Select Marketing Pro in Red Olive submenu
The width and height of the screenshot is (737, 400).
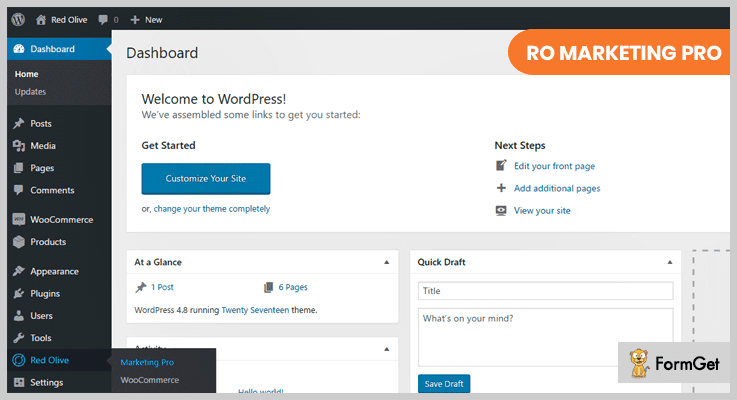point(147,362)
